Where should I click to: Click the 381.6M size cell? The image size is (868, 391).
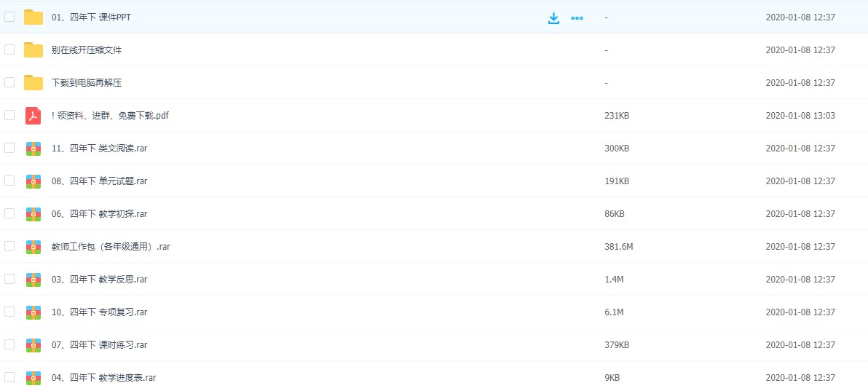pyautogui.click(x=618, y=247)
